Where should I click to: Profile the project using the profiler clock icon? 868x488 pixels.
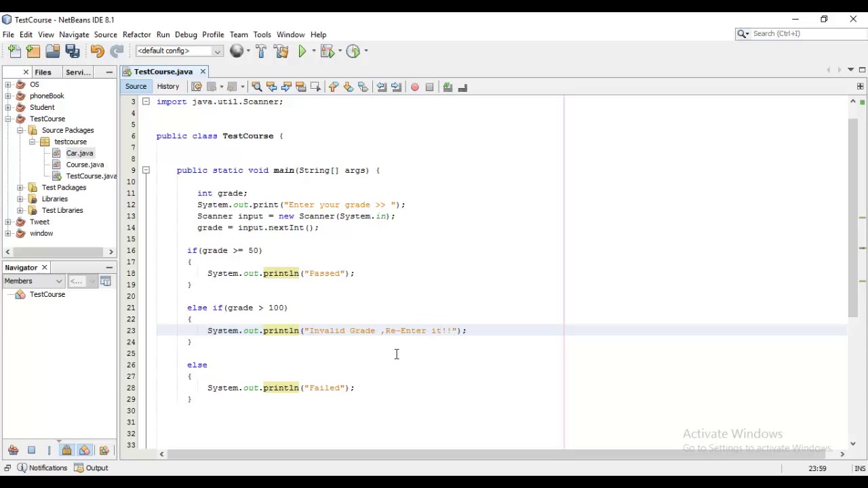click(353, 51)
